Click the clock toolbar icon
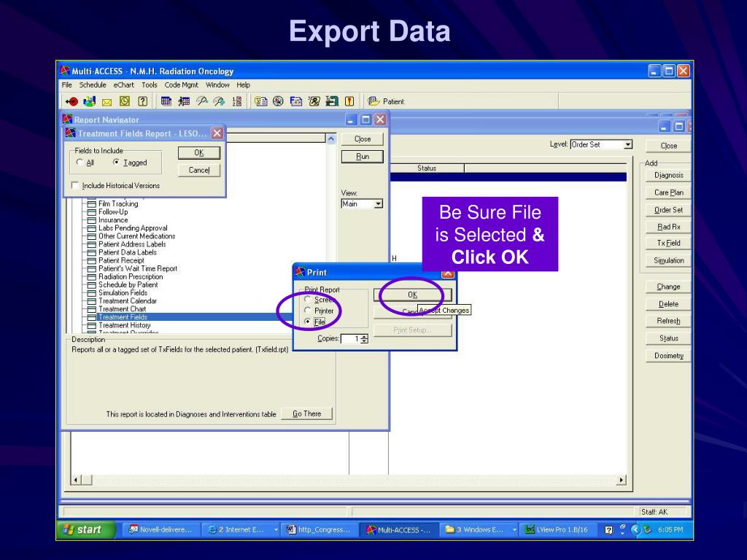The image size is (747, 560). (124, 101)
